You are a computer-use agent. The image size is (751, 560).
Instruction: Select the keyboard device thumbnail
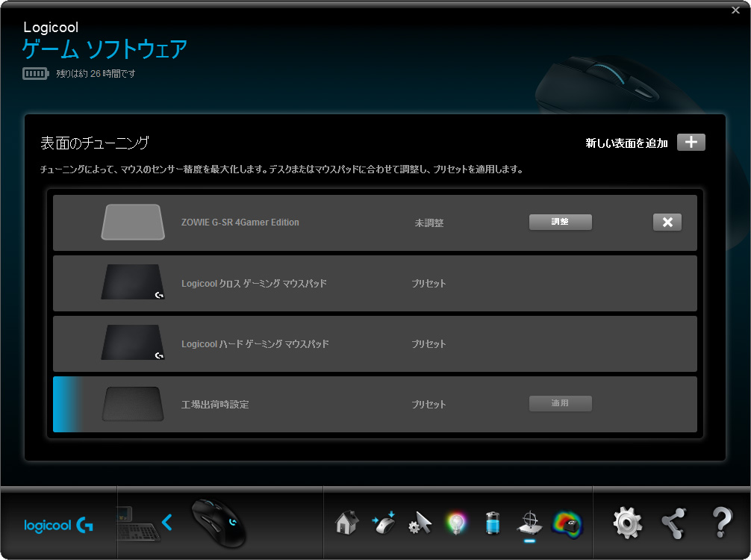(137, 524)
